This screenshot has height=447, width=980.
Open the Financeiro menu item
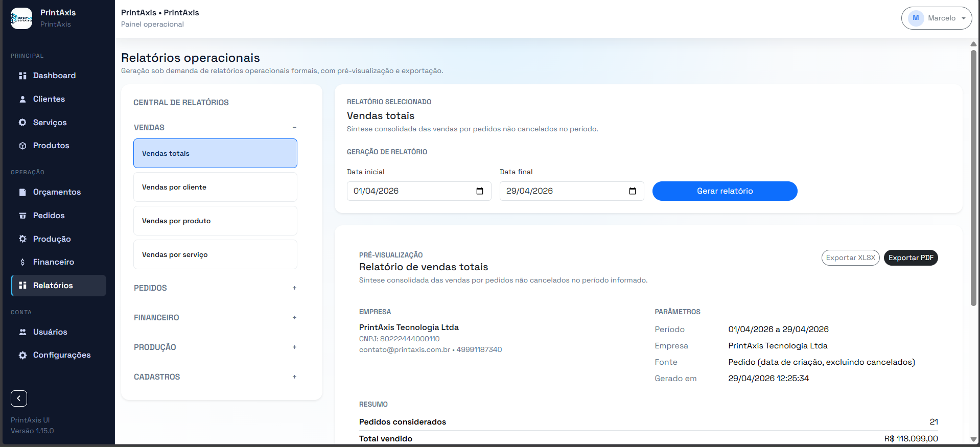pyautogui.click(x=58, y=262)
